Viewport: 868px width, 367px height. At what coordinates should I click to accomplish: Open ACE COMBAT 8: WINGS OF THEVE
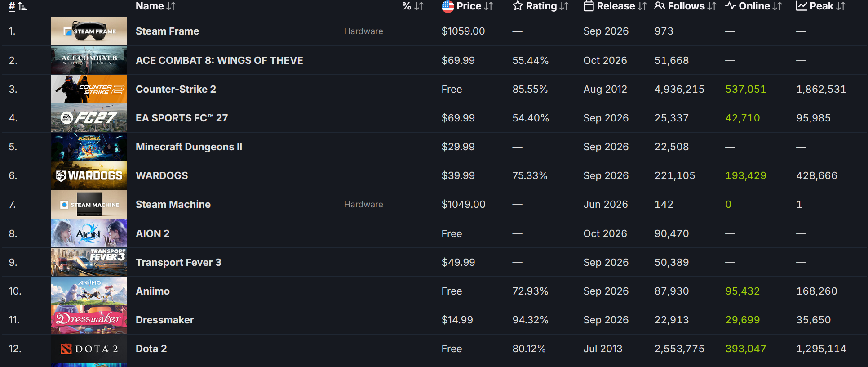point(219,60)
